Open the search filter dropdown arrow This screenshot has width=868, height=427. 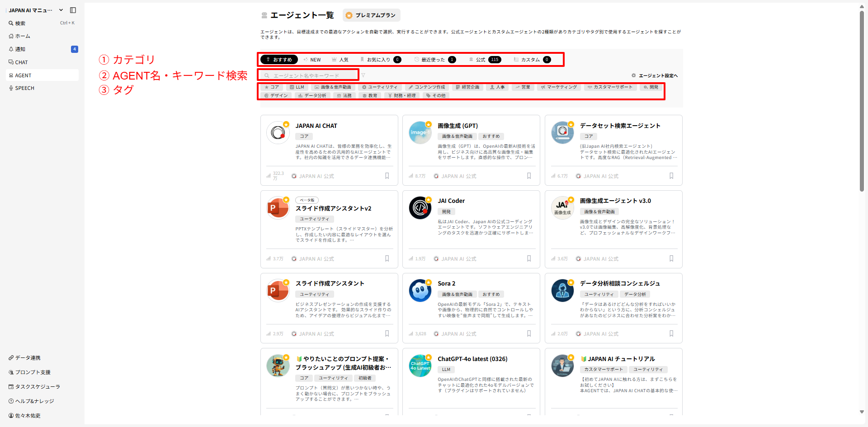pos(364,75)
